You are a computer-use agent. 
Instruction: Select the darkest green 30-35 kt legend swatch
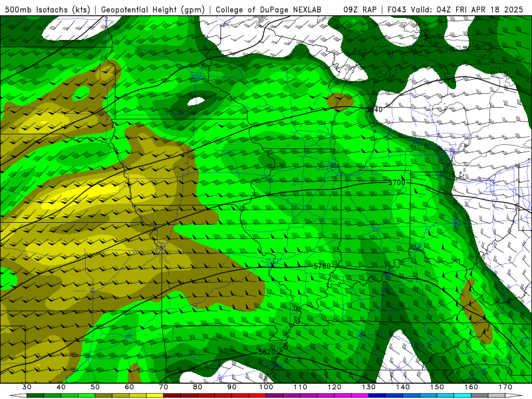coord(35,396)
